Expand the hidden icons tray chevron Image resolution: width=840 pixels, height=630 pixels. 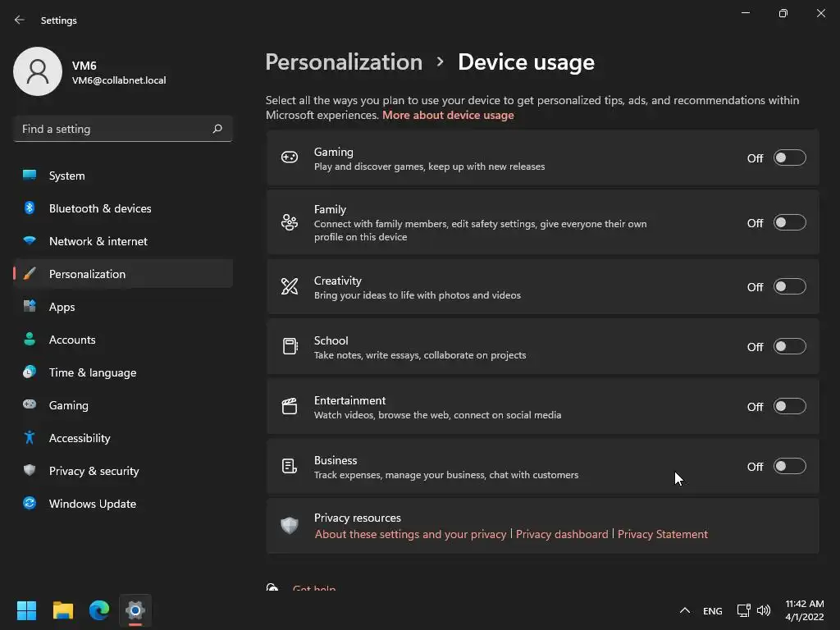click(x=685, y=610)
